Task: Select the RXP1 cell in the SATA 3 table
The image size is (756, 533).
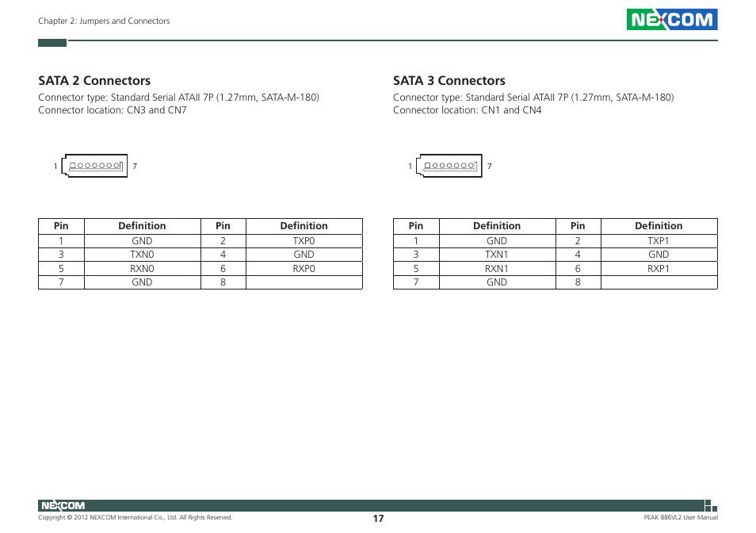Action: [659, 268]
